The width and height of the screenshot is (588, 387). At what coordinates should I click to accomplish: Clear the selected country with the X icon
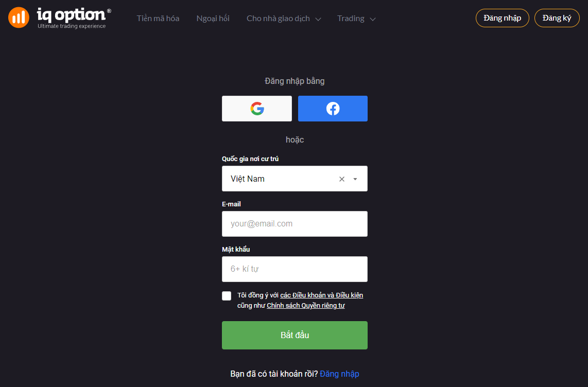pyautogui.click(x=342, y=179)
